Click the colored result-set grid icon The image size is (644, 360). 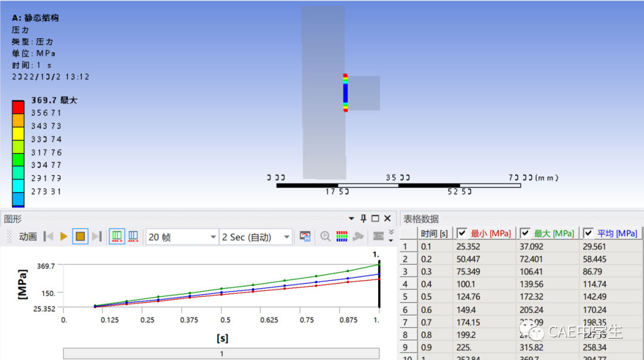click(342, 236)
